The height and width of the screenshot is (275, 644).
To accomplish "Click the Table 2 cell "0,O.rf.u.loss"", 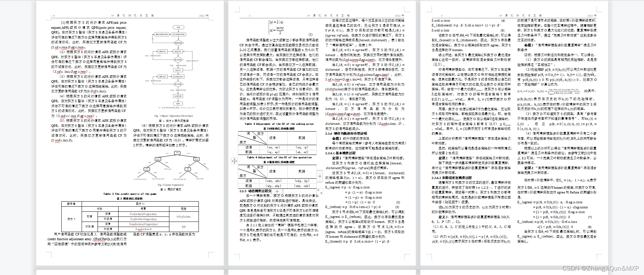I will coord(183,216).
